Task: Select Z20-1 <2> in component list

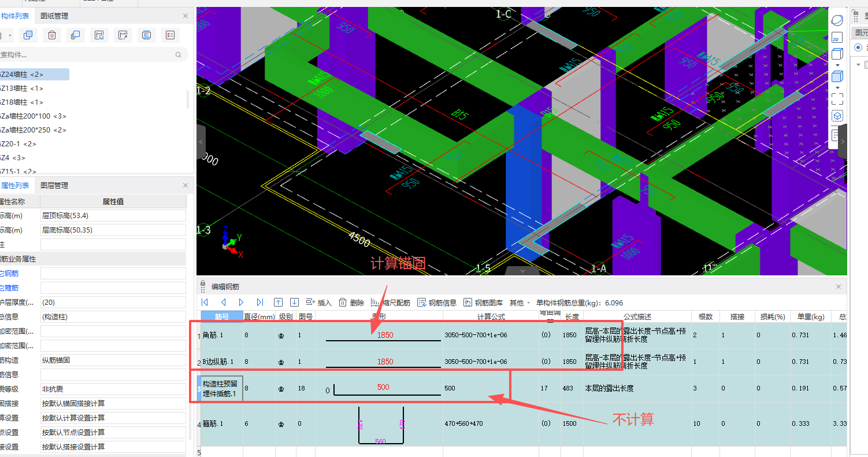Action: coord(18,143)
